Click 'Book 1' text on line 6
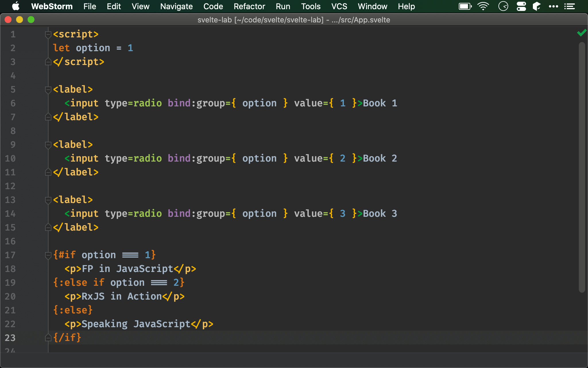Screen dimensions: 588x368 click(x=380, y=103)
